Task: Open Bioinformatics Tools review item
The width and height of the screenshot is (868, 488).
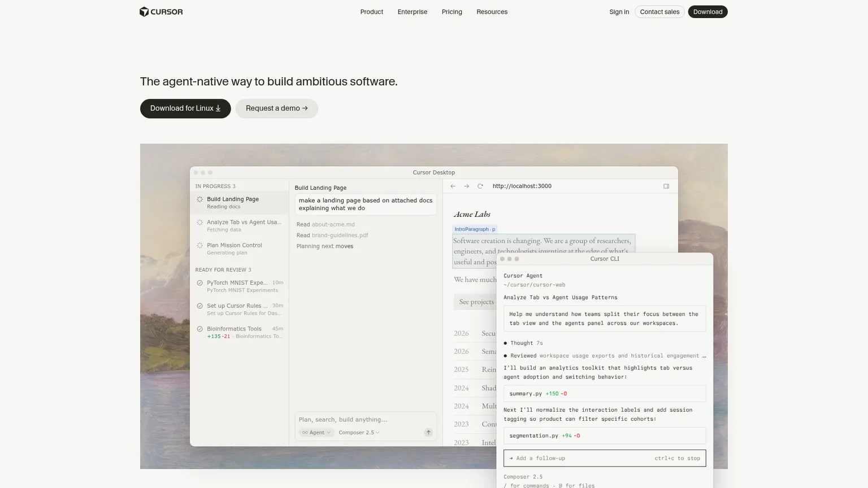Action: 240,333
